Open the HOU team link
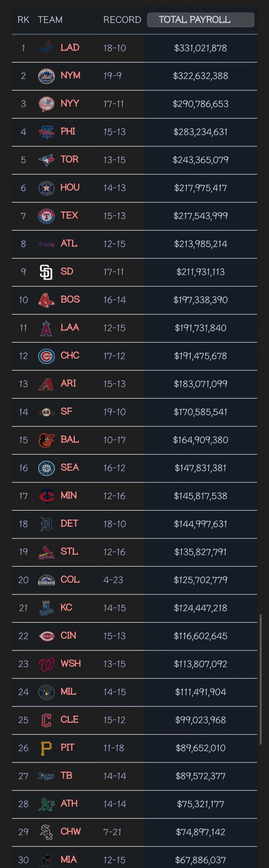Image resolution: width=269 pixels, height=868 pixels. pyautogui.click(x=70, y=187)
